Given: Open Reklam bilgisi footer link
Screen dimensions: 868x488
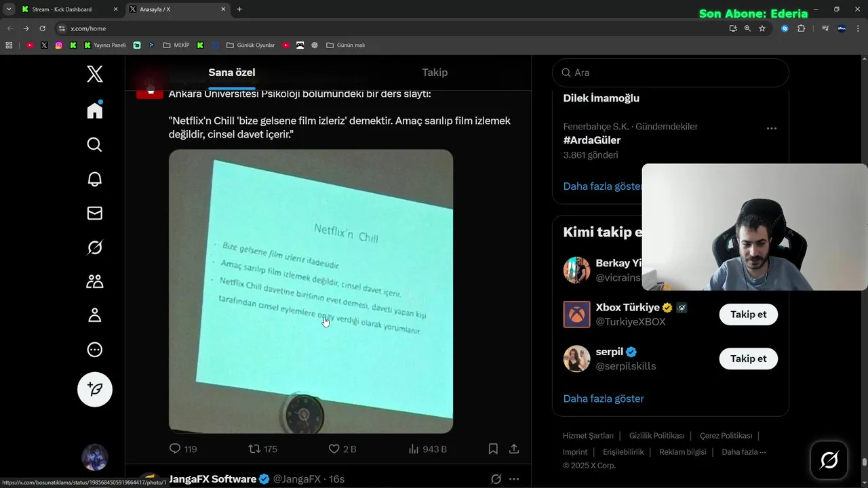Looking at the screenshot, I should [682, 452].
